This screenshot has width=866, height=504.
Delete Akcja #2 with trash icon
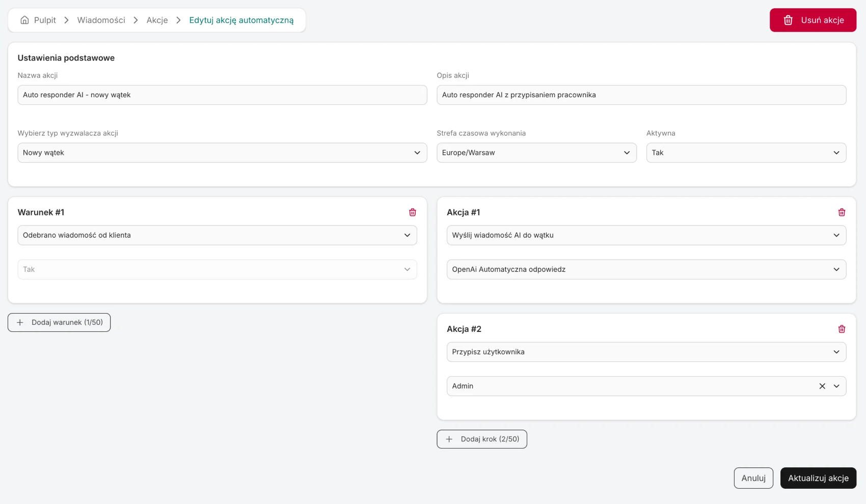pos(842,329)
